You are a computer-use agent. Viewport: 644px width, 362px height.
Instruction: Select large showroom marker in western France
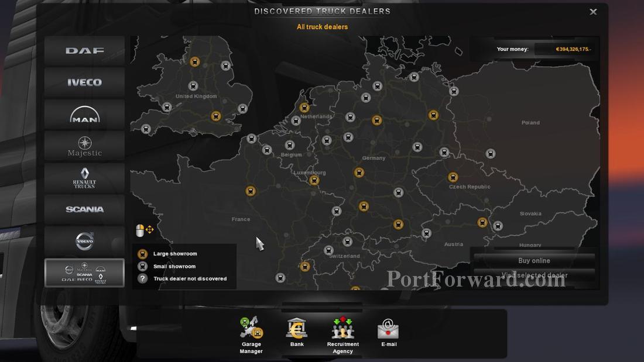pyautogui.click(x=251, y=191)
